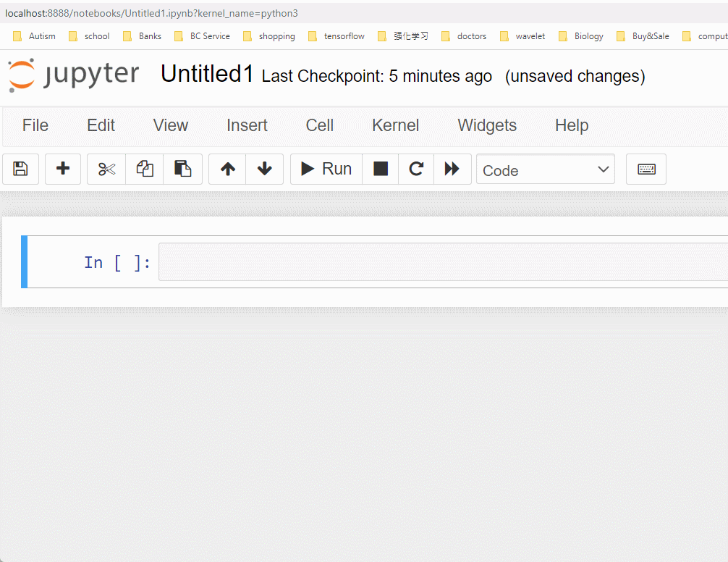Image resolution: width=728 pixels, height=562 pixels.
Task: Interrupt the kernel with stop icon
Action: click(381, 169)
